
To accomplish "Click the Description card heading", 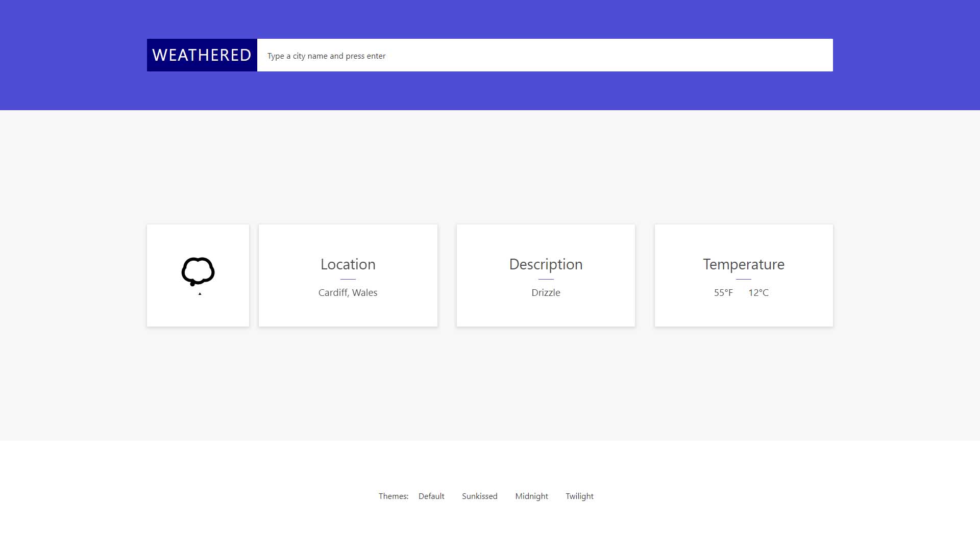I will pyautogui.click(x=546, y=264).
